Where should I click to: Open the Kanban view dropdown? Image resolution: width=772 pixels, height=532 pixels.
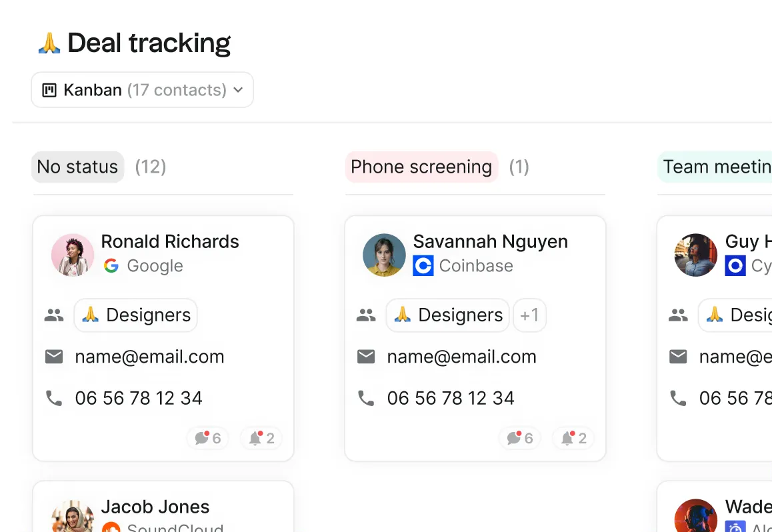click(x=142, y=89)
